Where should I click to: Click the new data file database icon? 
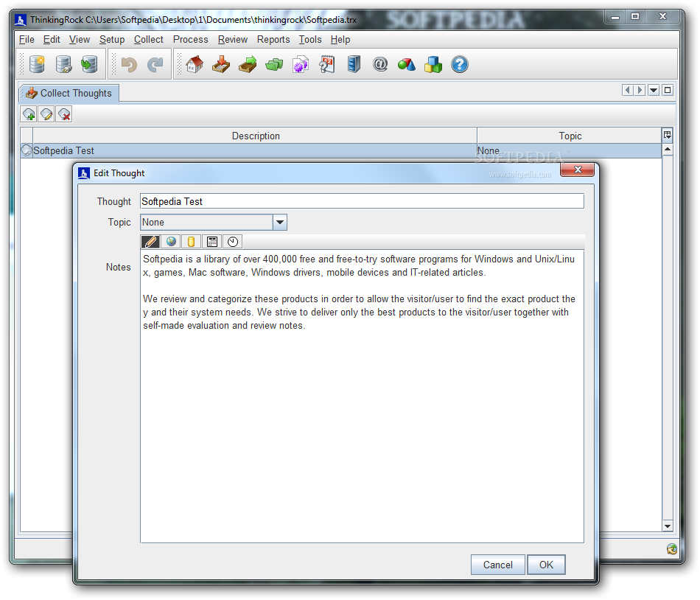point(37,64)
